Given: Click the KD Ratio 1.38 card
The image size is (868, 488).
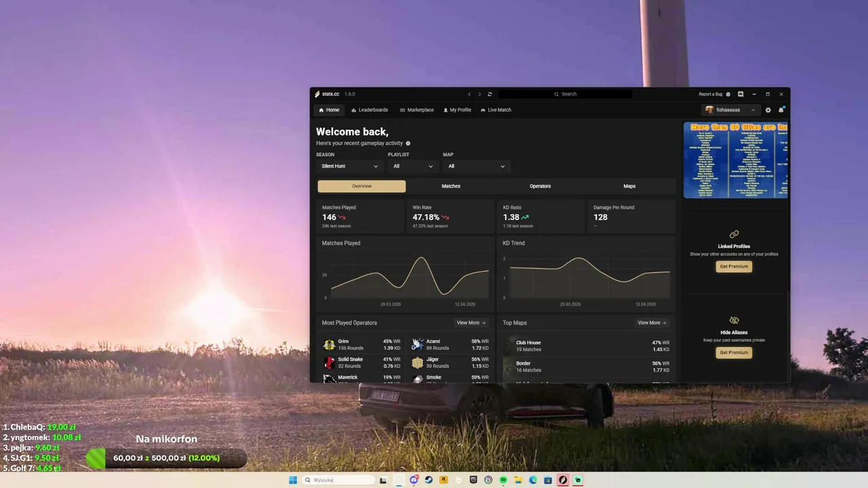Looking at the screenshot, I should point(541,217).
